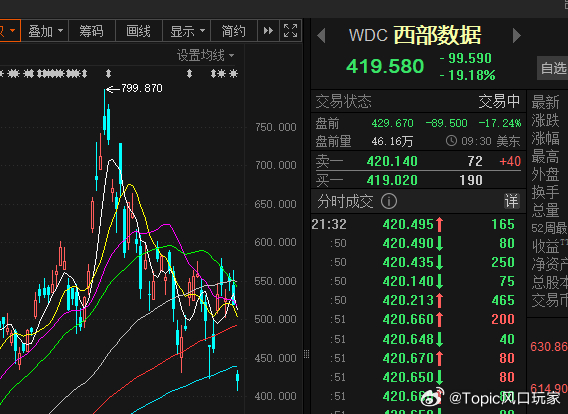The image size is (568, 414).
Task: Click the pre-market price 429.670
Action: (392, 123)
